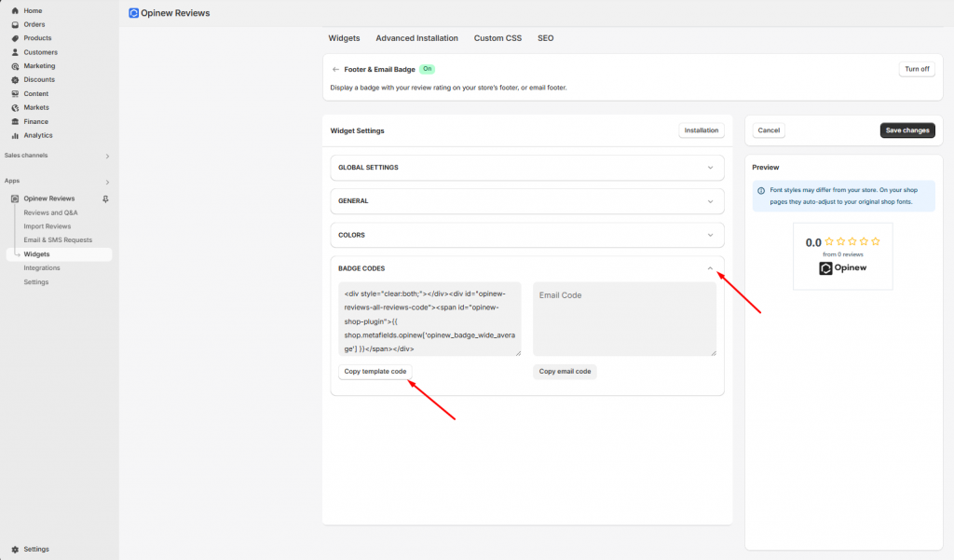
Task: Click the Installation button
Action: 701,130
